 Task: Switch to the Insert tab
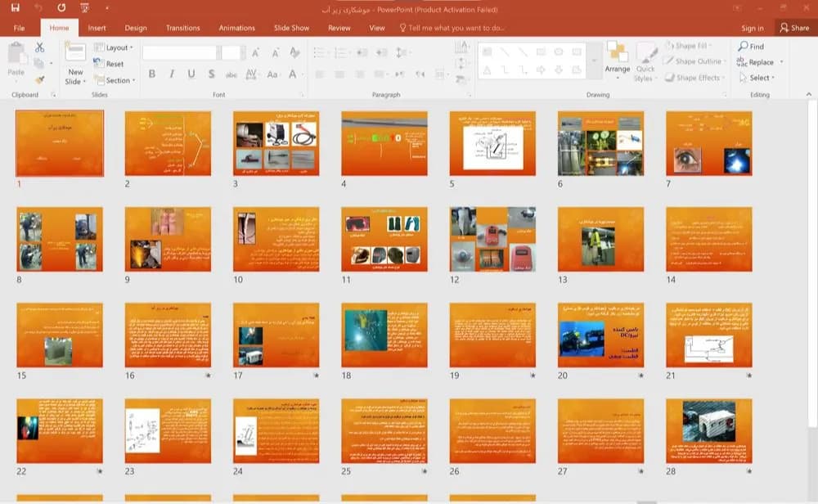point(97,28)
